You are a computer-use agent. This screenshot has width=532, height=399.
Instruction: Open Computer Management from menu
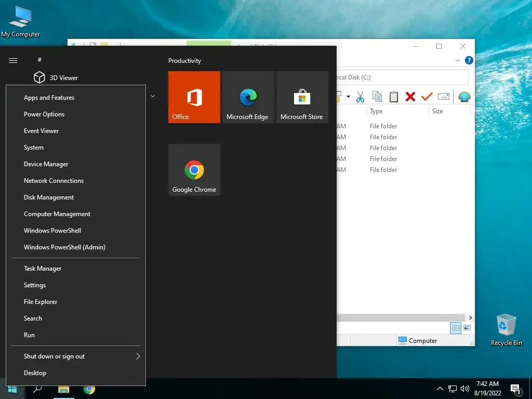click(76, 214)
